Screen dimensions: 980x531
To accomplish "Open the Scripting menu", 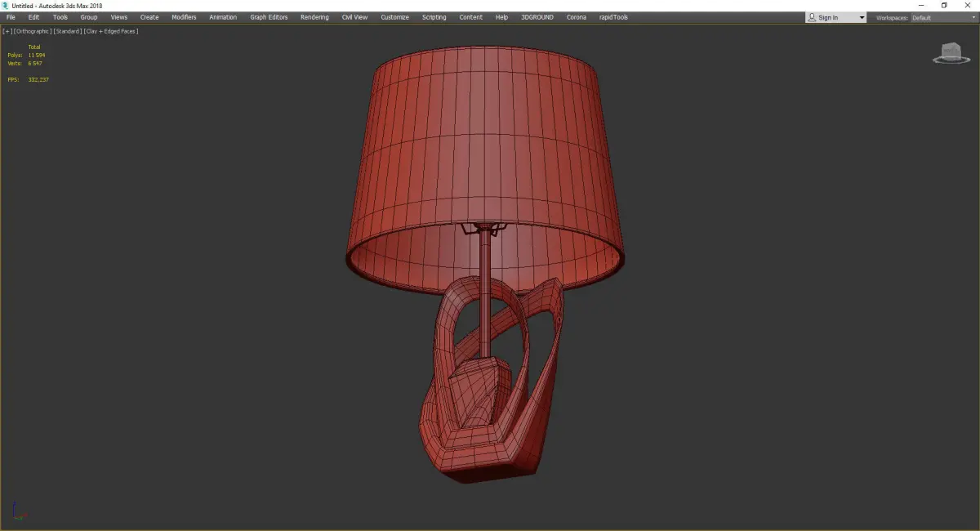I will coord(434,17).
